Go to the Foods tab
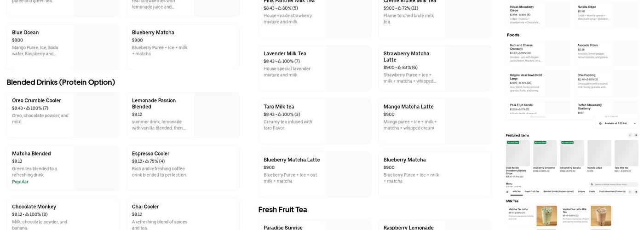Screen dimensions: 644x230 click(x=592, y=191)
